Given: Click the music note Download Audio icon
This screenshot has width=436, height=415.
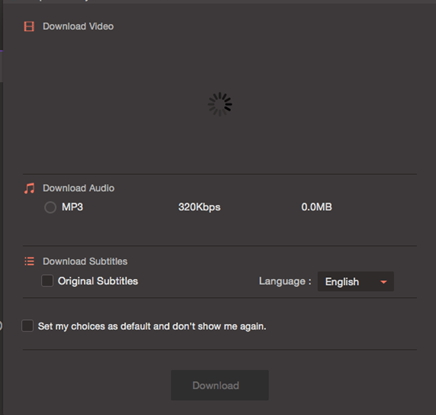Looking at the screenshot, I should point(29,188).
